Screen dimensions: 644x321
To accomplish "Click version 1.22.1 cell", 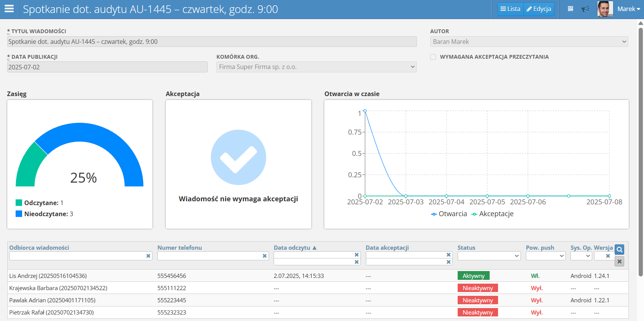I will (601, 300).
